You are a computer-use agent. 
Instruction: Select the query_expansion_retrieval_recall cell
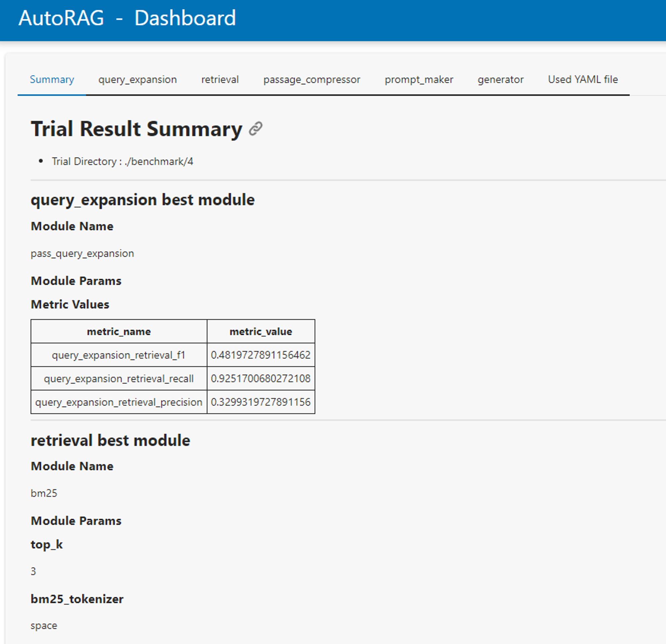(x=119, y=379)
